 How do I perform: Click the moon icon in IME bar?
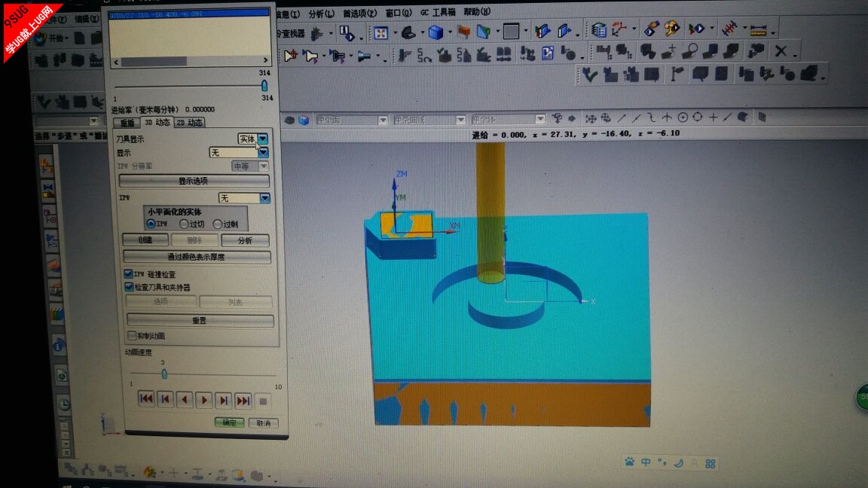(x=679, y=462)
